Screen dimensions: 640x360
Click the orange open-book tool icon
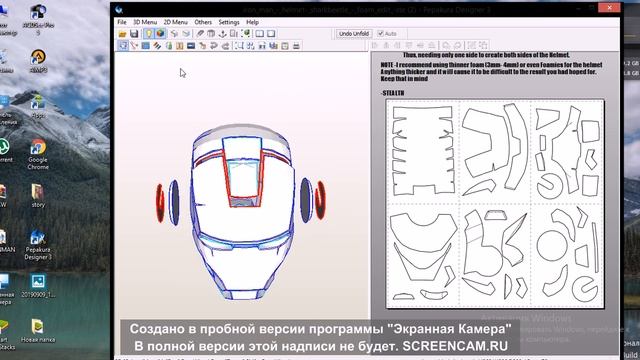coord(180,46)
